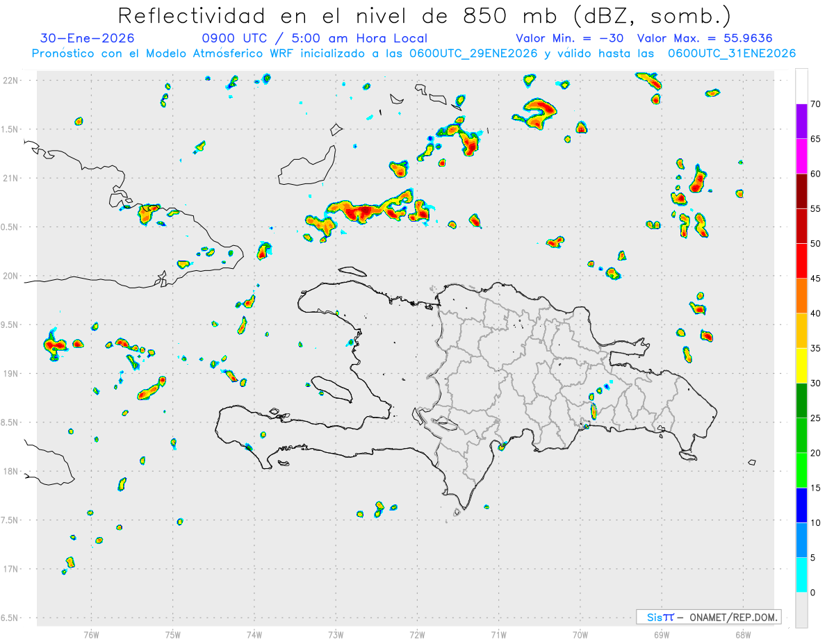Select the medium green 20–25 dBZ colorbar segment
The height and width of the screenshot is (644, 834).
(801, 436)
